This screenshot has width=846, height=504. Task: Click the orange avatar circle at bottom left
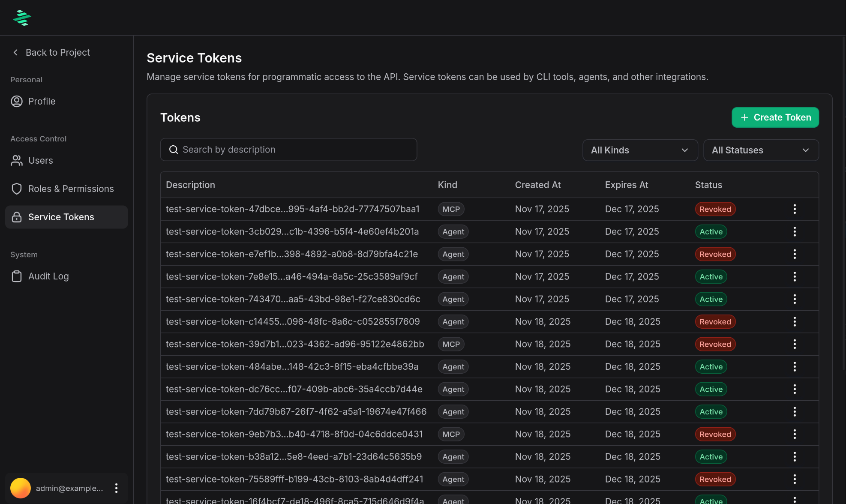(x=21, y=488)
